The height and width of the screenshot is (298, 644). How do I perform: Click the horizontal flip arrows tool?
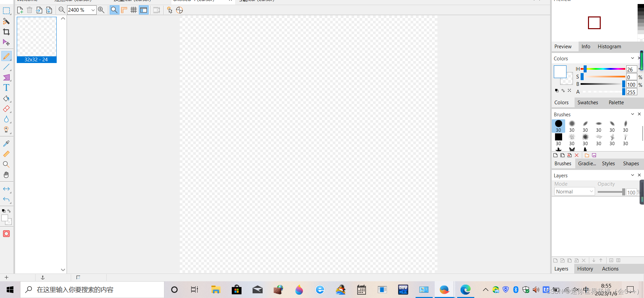coord(6,189)
